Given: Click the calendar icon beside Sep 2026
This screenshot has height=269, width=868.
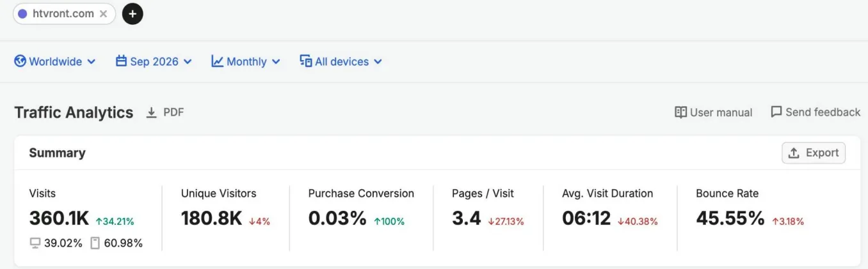Looking at the screenshot, I should pos(121,61).
